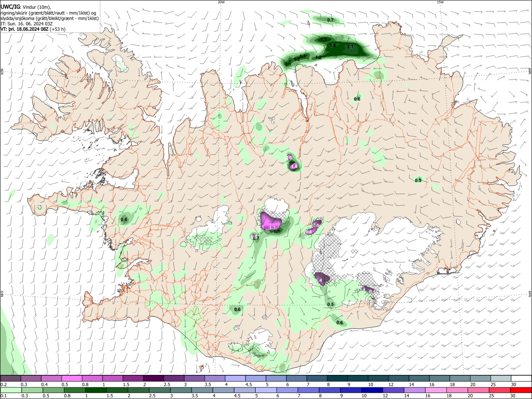Image resolution: width=532 pixels, height=399 pixels.
Task: Pick the darkest purple 2 swatch in snow legend
Action: 153,379
